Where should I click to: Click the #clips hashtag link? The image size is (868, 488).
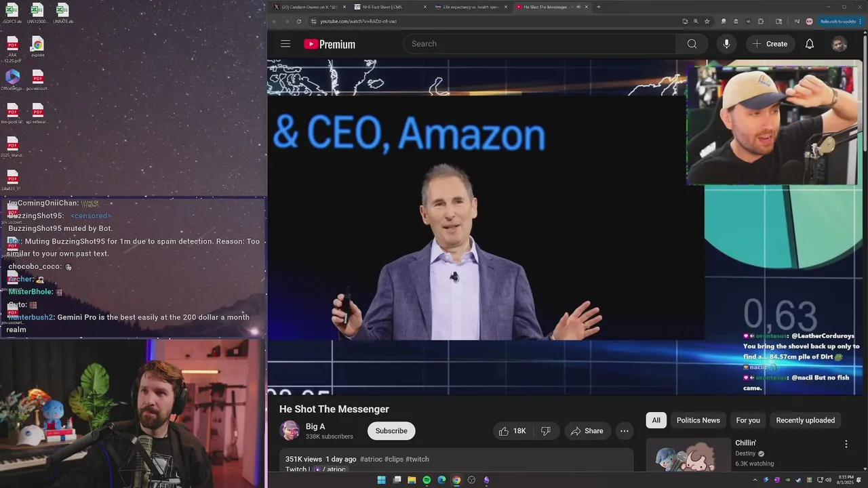[x=394, y=459]
